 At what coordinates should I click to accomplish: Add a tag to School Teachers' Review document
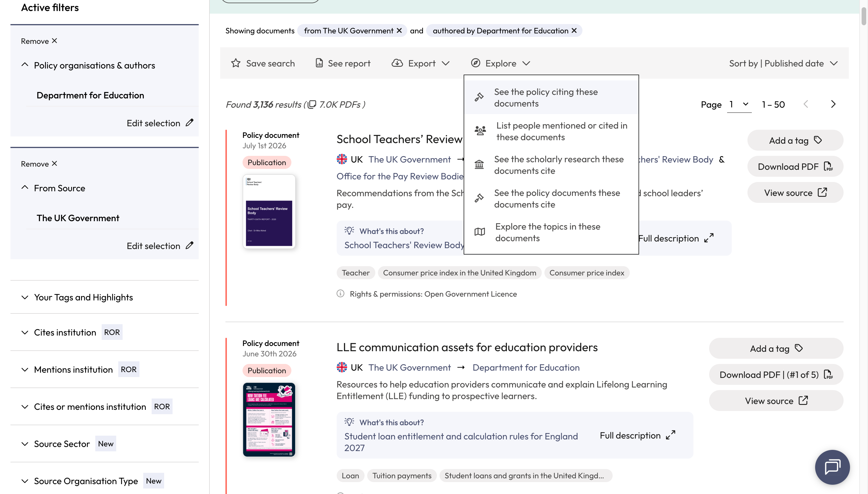(795, 140)
